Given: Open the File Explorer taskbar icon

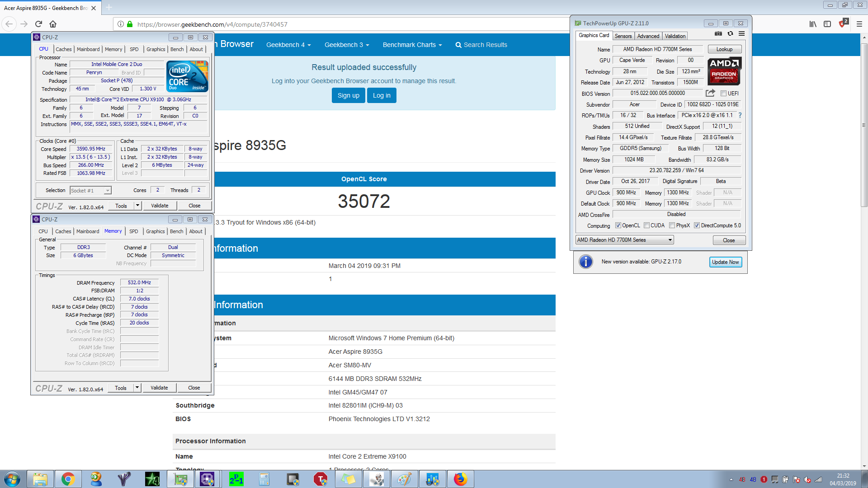Looking at the screenshot, I should 40,479.
